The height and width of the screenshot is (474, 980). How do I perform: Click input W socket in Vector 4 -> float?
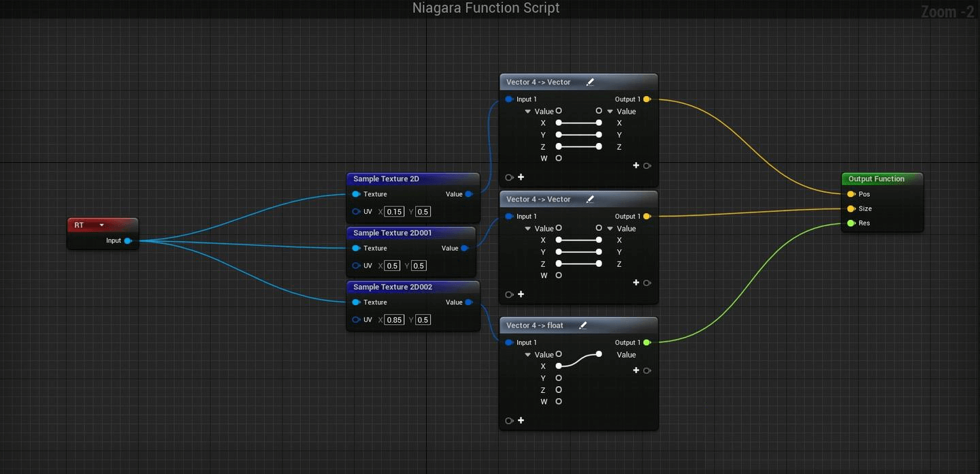point(559,402)
